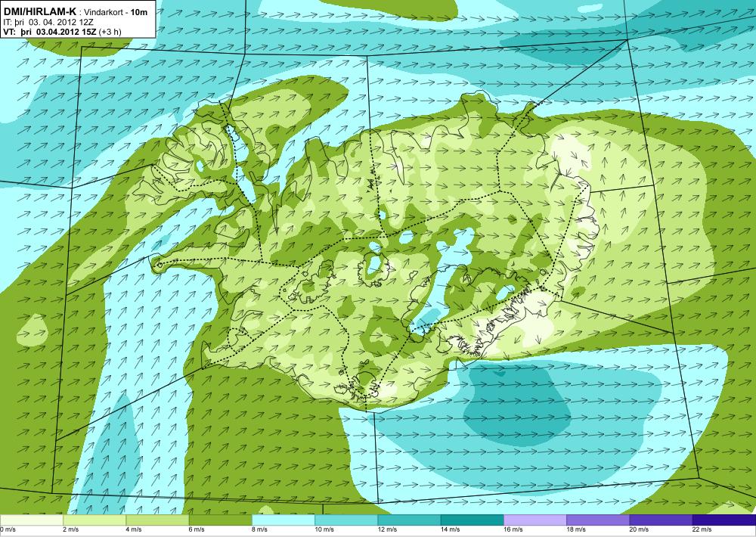The height and width of the screenshot is (537, 756).
Task: Click the 6–8 m/s dark green legend swatch
Action: tap(220, 520)
